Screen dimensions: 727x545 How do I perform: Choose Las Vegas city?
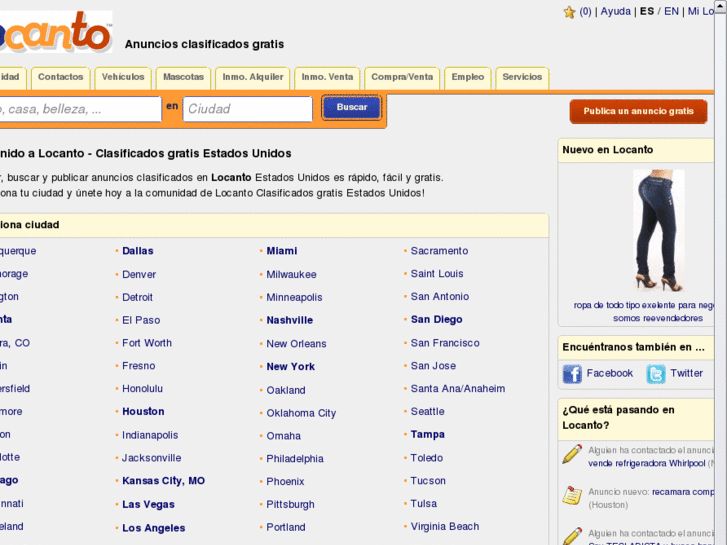click(x=148, y=505)
